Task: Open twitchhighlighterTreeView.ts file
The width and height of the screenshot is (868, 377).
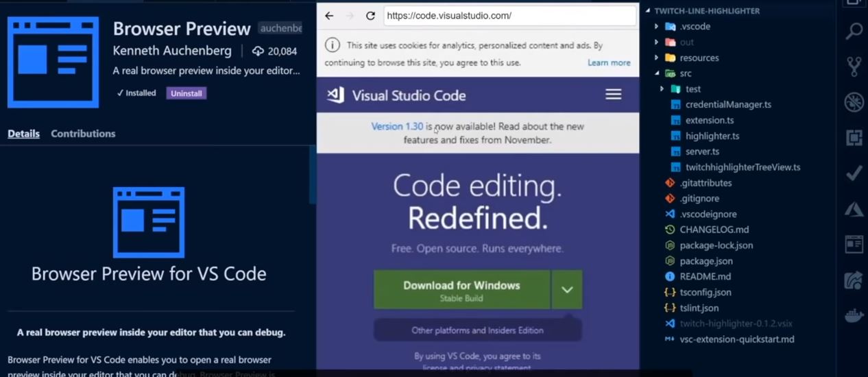Action: coord(743,167)
